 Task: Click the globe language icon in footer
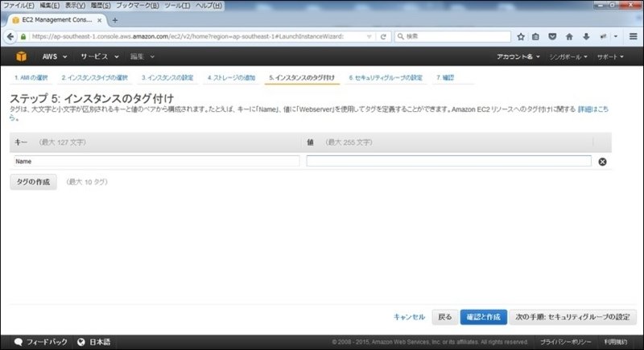coord(81,342)
